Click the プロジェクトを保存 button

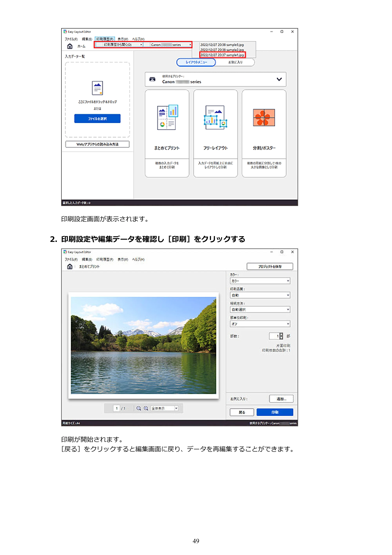pyautogui.click(x=270, y=266)
